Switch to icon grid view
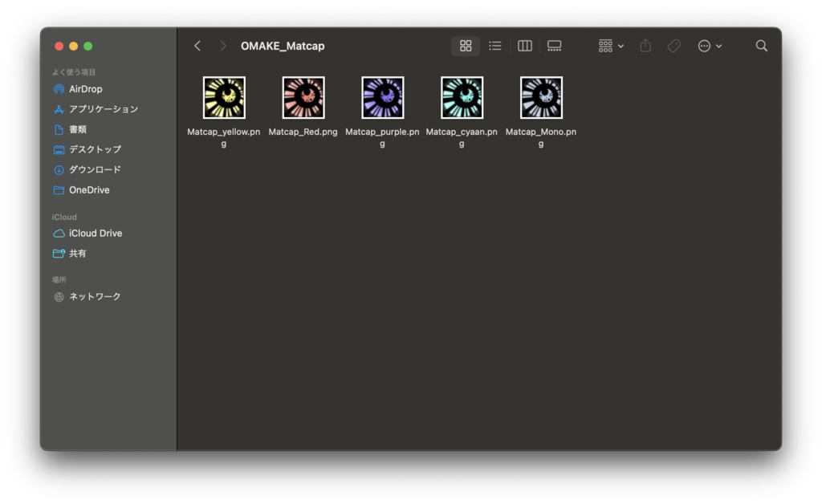Viewport: 822px width, 504px height. coord(466,46)
